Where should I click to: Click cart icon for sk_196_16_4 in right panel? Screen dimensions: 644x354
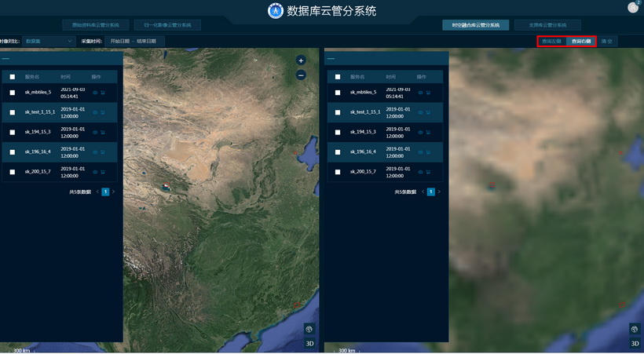(428, 151)
